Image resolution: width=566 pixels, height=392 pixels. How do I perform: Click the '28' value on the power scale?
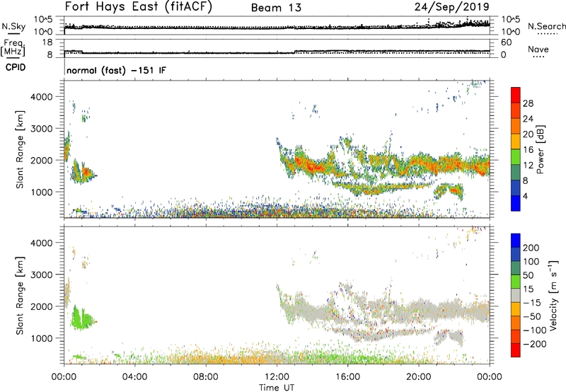coord(528,103)
